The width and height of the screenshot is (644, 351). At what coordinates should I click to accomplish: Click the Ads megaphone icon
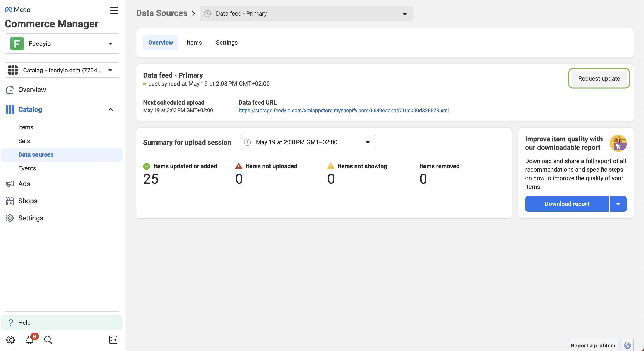click(x=10, y=184)
